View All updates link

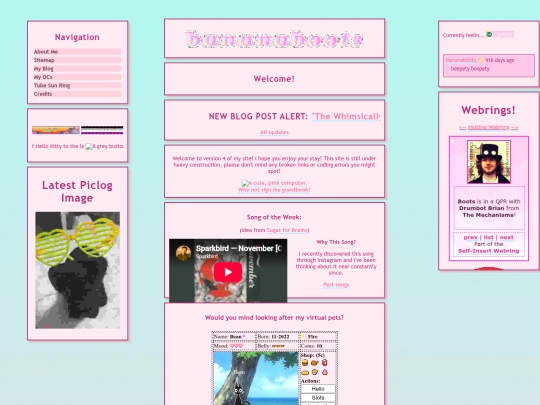tap(274, 132)
